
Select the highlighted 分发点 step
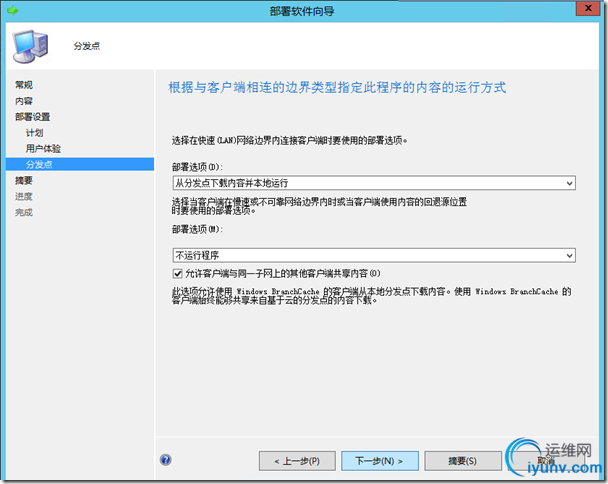(x=80, y=164)
